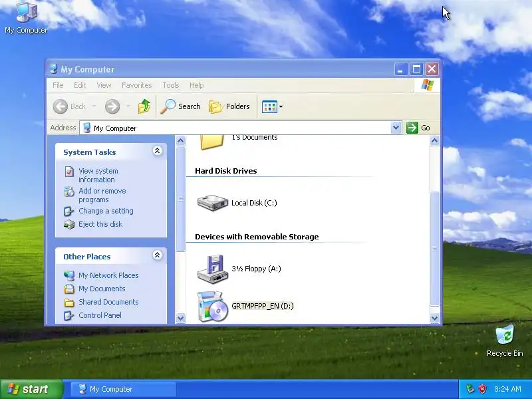This screenshot has height=399, width=532.
Task: Select the 3½ Floppy (A:) drive icon
Action: click(212, 269)
